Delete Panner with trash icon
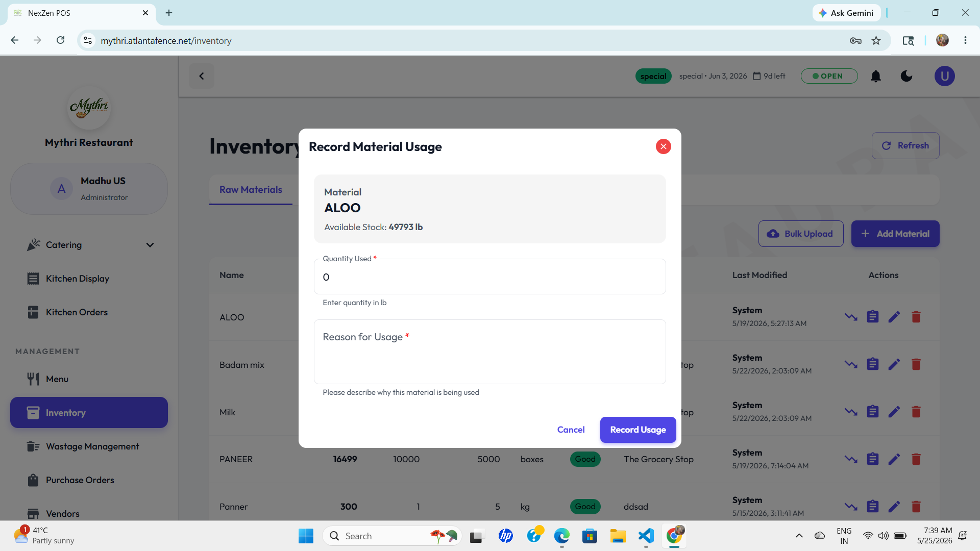Image resolution: width=980 pixels, height=551 pixels. 916,507
